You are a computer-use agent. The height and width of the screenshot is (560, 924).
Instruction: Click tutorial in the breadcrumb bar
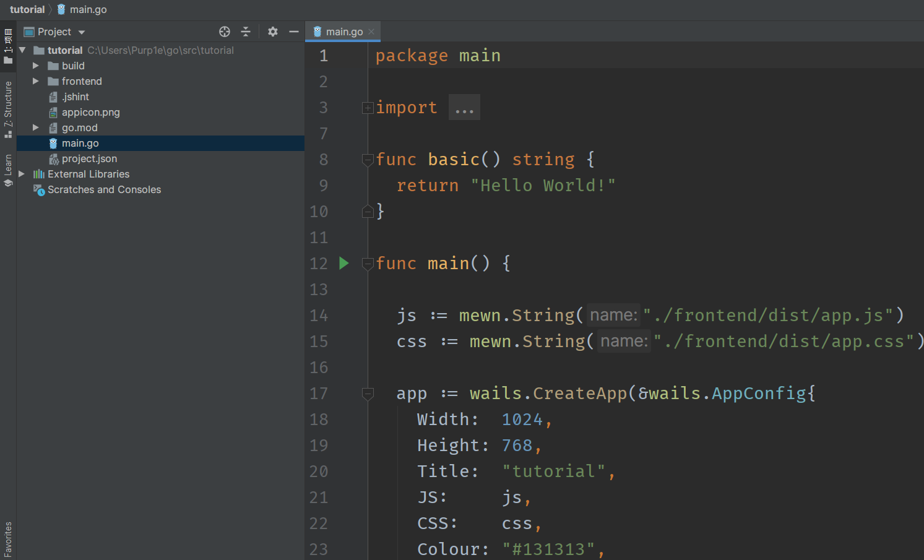coord(27,9)
